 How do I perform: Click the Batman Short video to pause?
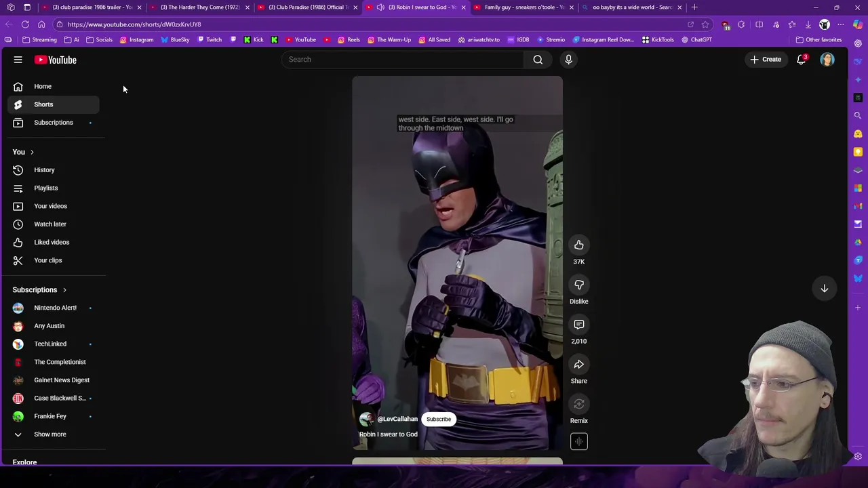click(457, 263)
